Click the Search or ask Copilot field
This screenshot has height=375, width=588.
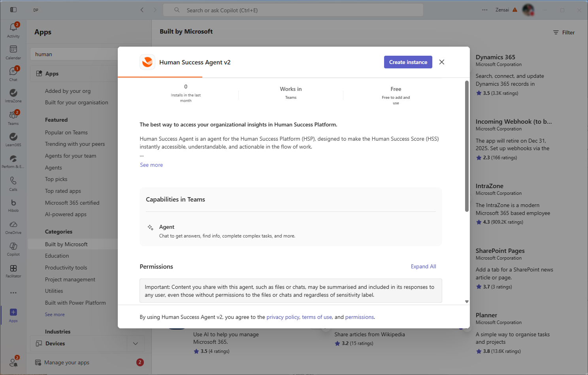coord(293,10)
